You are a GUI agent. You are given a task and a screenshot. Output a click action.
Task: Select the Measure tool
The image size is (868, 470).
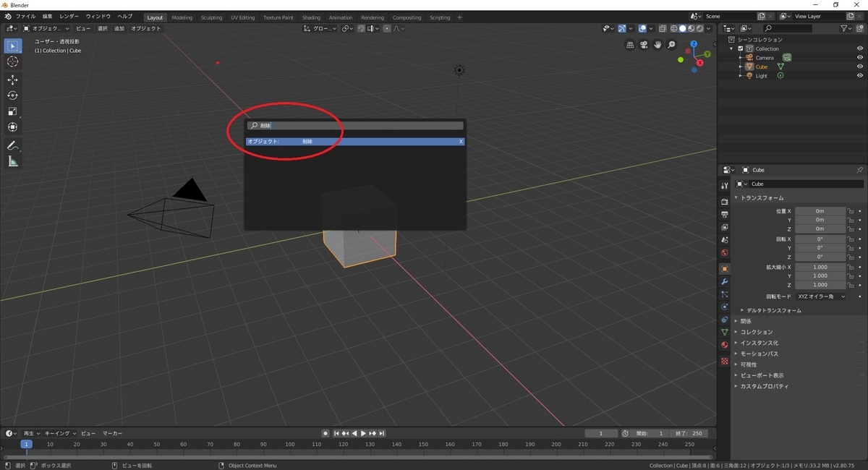[12, 161]
